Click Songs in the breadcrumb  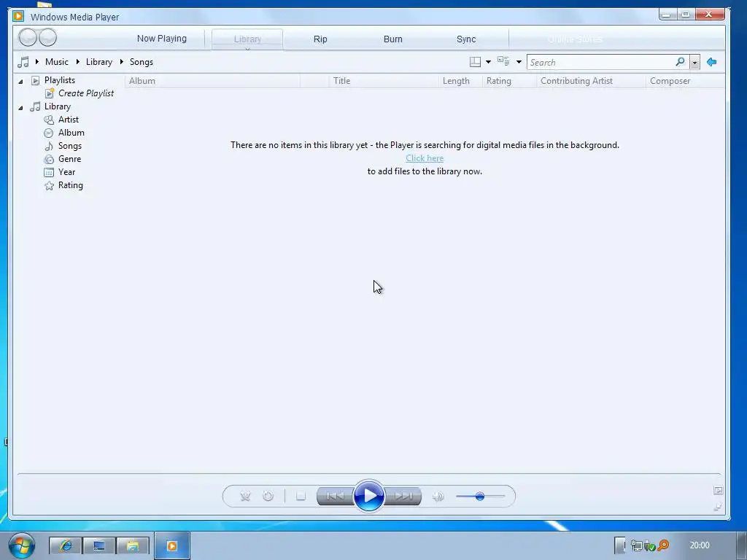[142, 62]
